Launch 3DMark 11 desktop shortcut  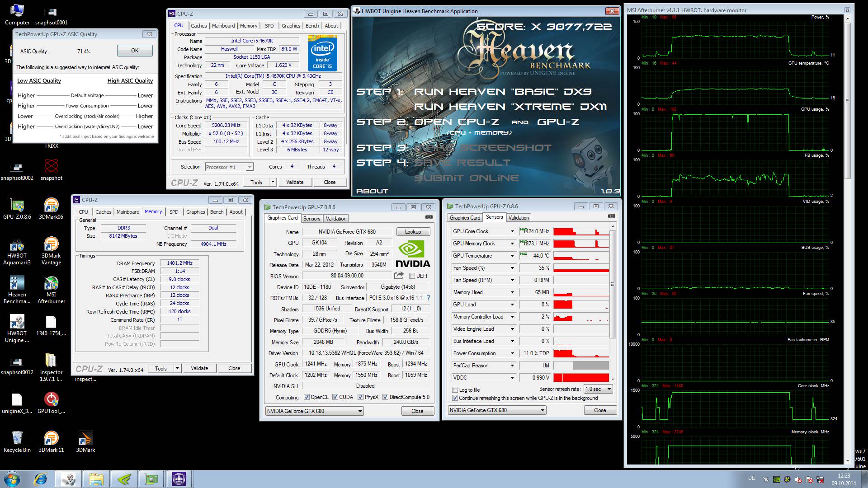point(51,441)
